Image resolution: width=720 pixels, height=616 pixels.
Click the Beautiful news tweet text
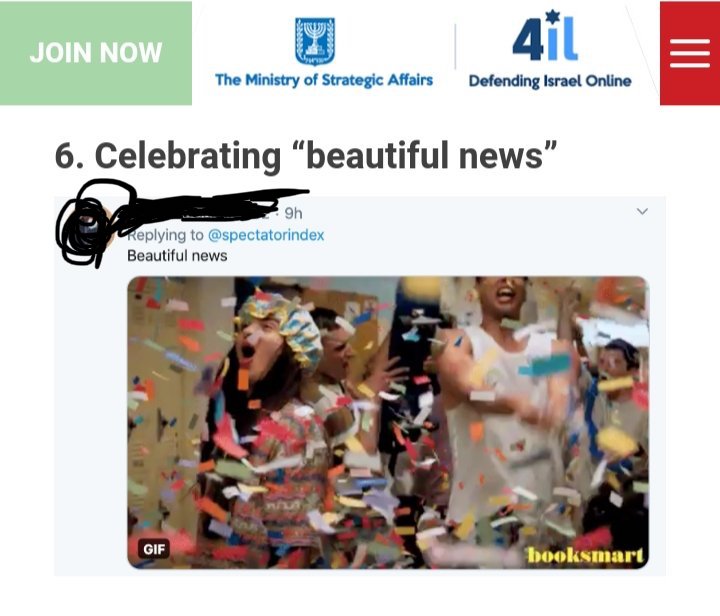pos(177,256)
